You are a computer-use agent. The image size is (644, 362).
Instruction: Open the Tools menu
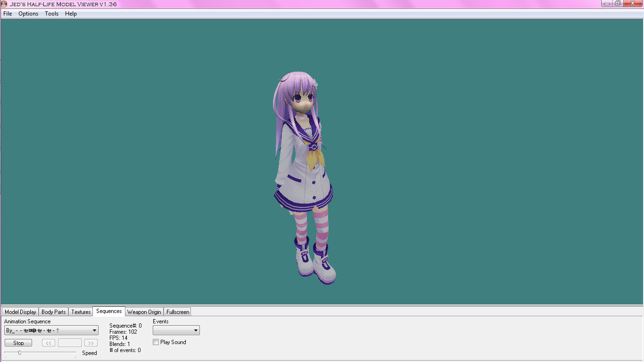[x=51, y=14]
